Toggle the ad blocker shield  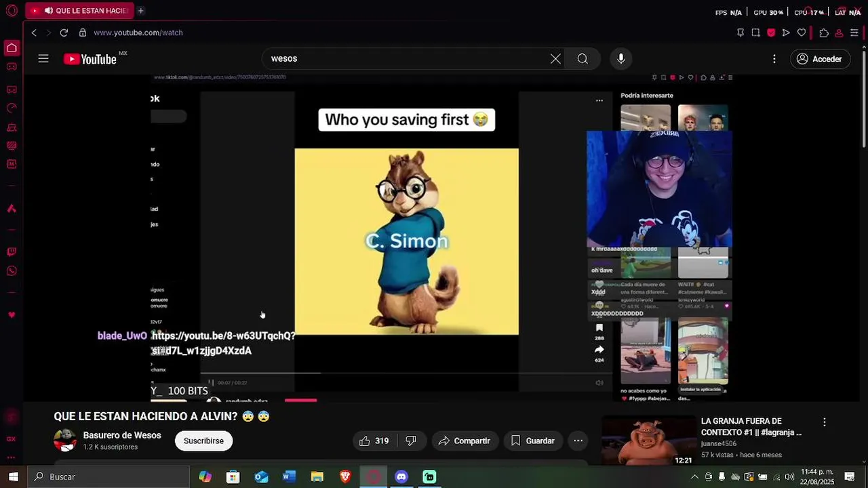point(771,33)
